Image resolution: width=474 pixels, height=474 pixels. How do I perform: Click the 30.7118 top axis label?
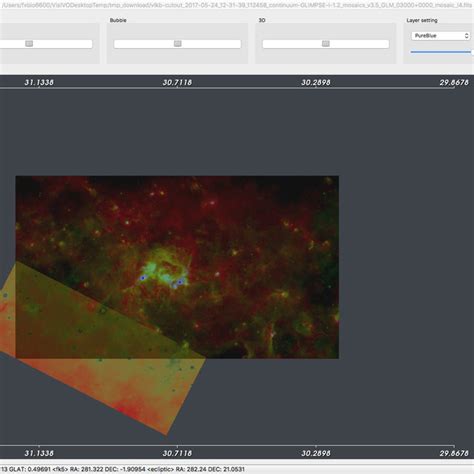[x=177, y=82]
